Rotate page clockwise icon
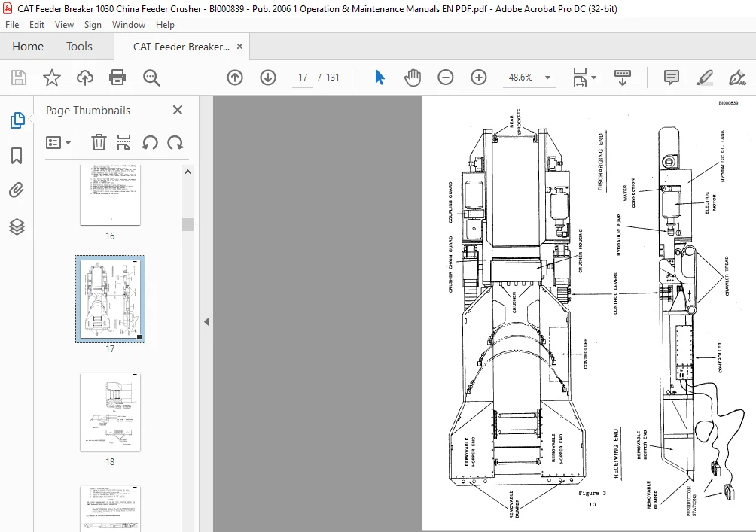The width and height of the screenshot is (756, 532). tap(175, 143)
